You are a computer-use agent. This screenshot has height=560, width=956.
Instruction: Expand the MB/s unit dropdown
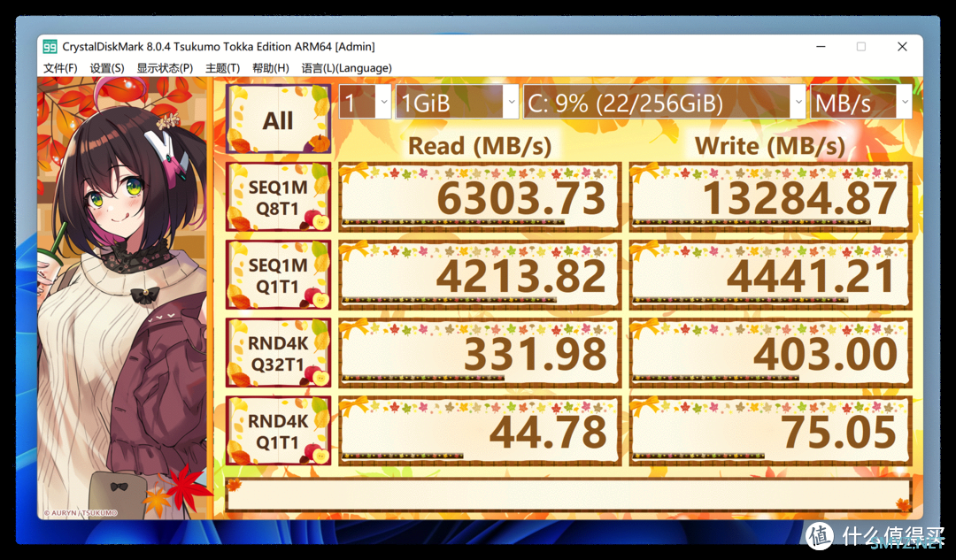pos(861,102)
